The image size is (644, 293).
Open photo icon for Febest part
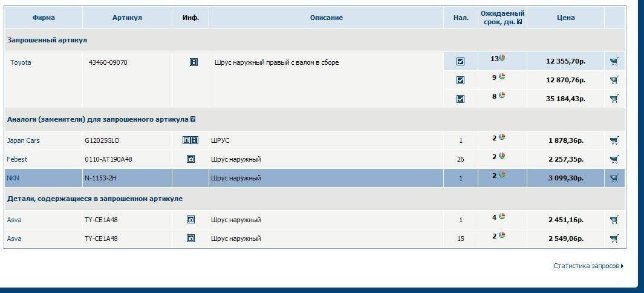pyautogui.click(x=190, y=159)
